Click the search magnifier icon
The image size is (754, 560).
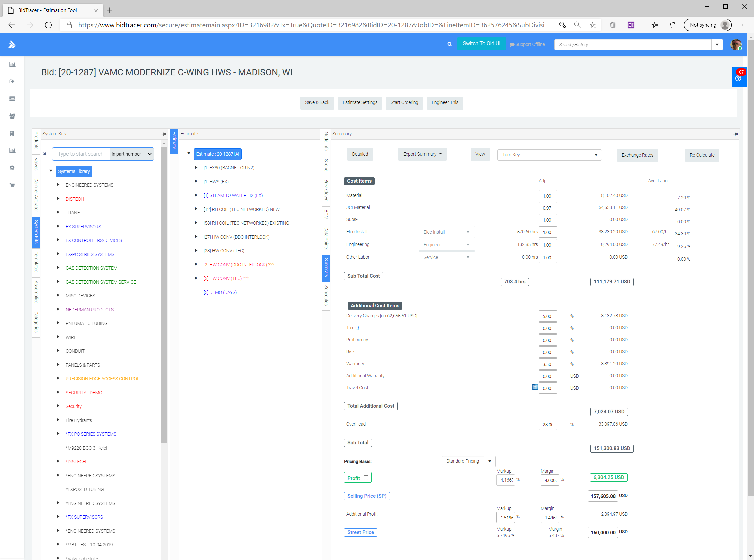[x=449, y=44]
